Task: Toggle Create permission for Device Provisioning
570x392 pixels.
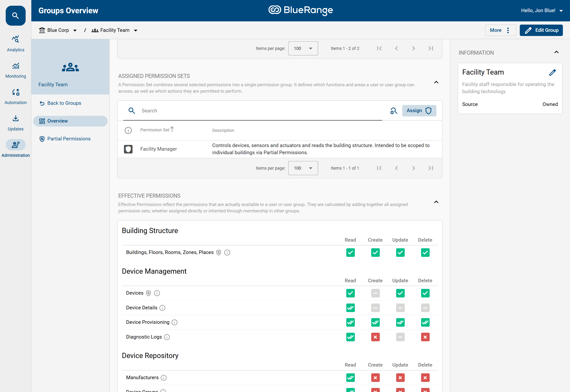Action: click(375, 322)
